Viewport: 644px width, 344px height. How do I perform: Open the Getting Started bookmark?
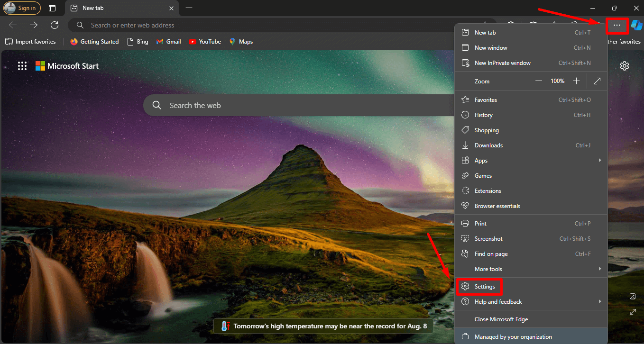coord(94,42)
